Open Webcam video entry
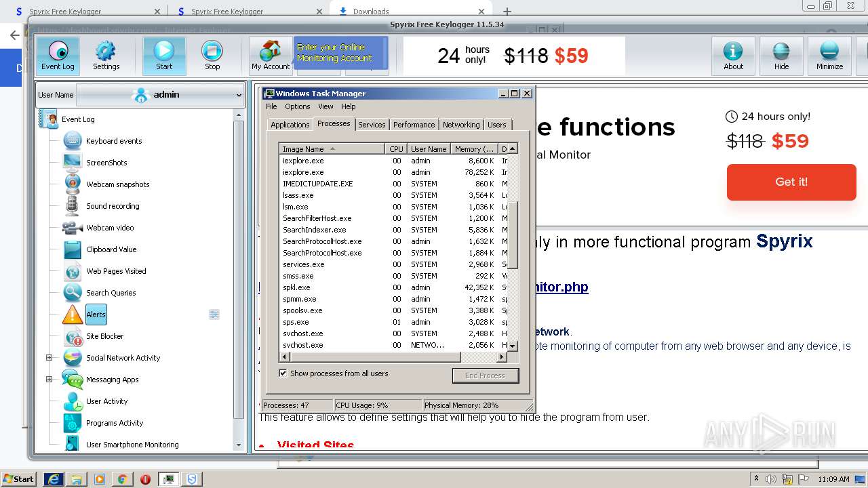 point(110,228)
